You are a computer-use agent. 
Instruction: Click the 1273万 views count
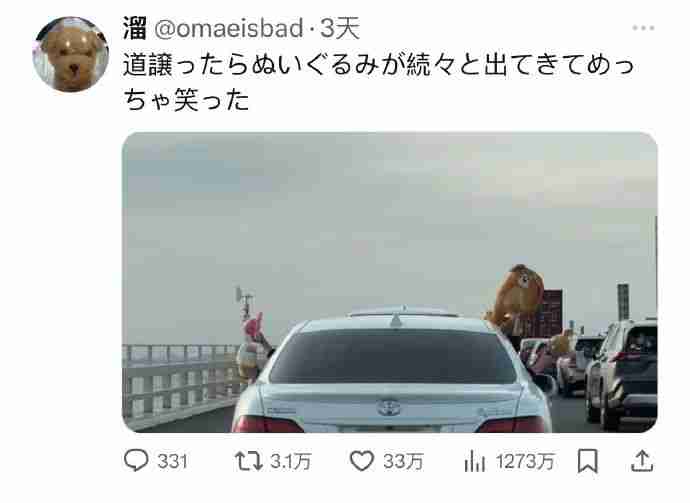[525, 462]
